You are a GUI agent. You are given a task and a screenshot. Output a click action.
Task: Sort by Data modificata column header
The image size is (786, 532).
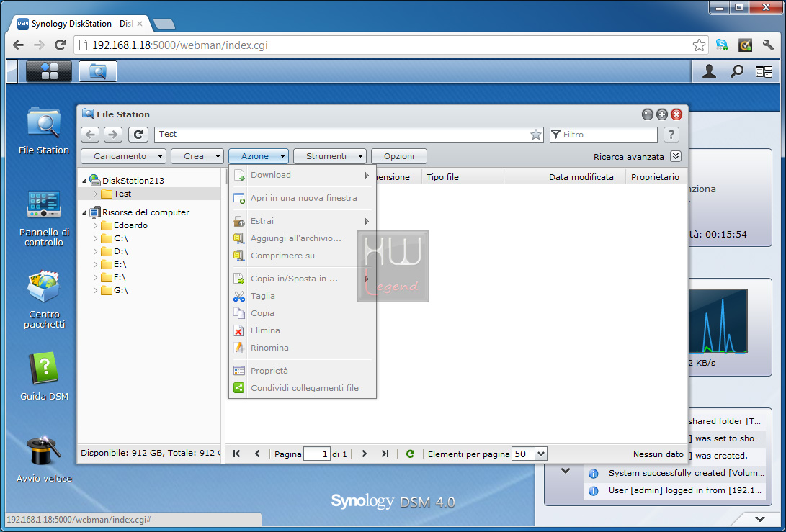(x=565, y=177)
